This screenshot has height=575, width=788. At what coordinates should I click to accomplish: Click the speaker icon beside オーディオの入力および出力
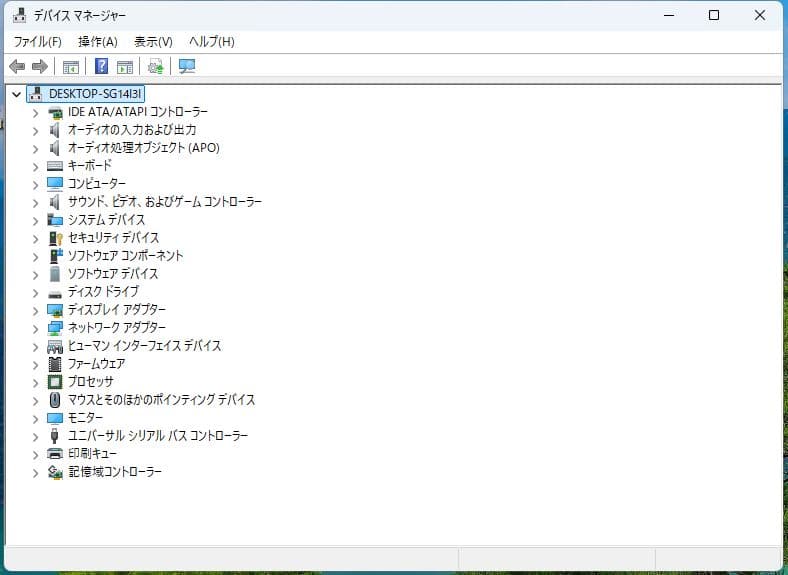[54, 130]
